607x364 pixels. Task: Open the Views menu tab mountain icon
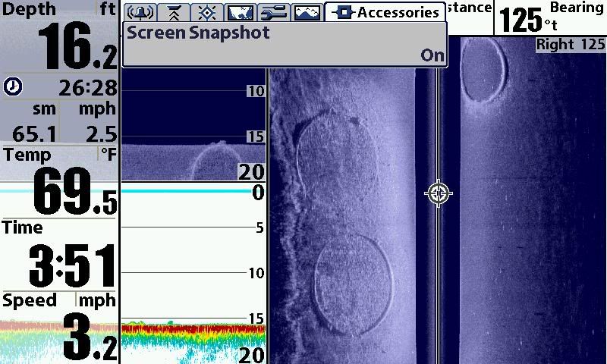307,13
